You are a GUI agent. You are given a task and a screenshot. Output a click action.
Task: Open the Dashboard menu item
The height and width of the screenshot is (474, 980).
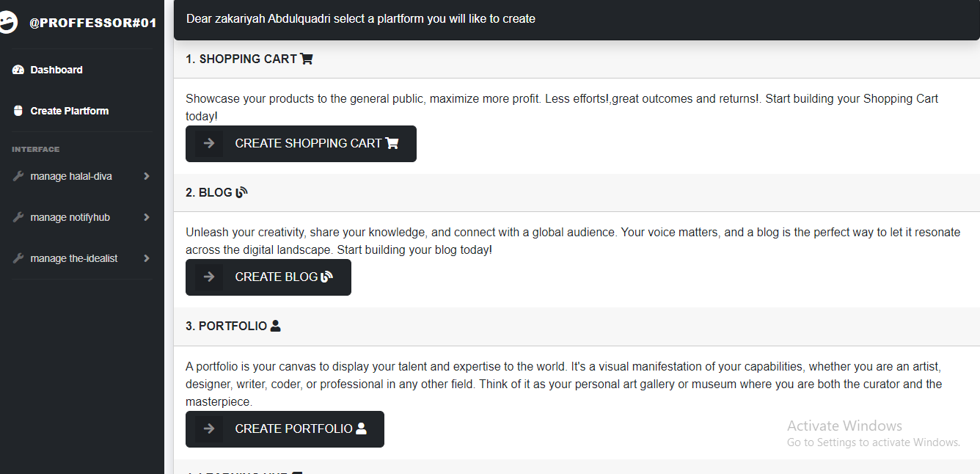tap(56, 70)
